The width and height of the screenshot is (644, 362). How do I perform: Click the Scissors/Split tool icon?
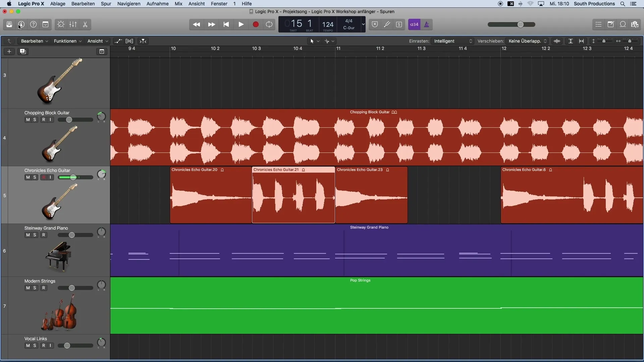pos(85,24)
